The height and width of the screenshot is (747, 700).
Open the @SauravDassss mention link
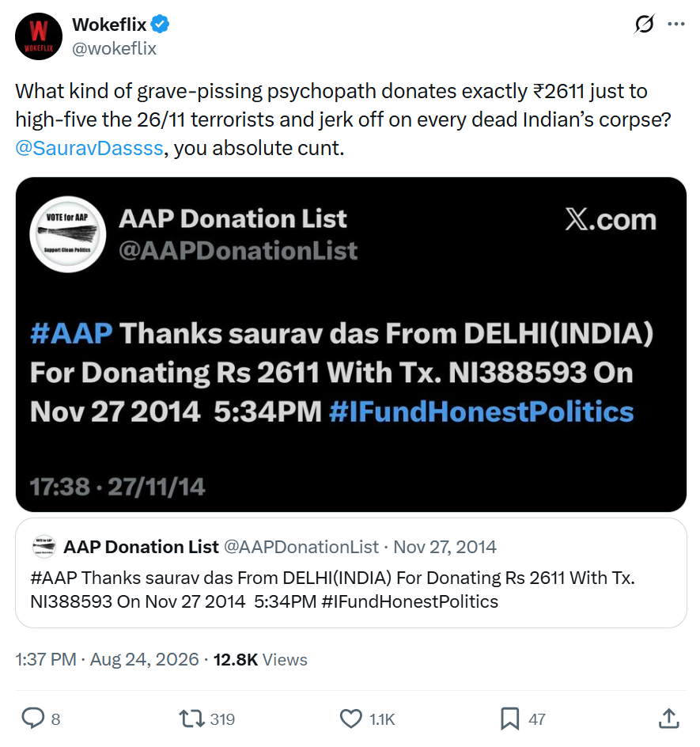(x=89, y=148)
